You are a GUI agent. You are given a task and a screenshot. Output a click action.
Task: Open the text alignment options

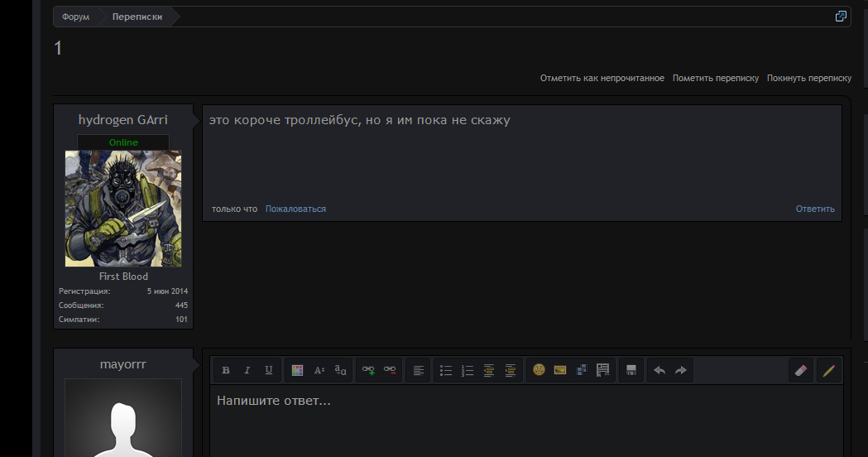point(419,370)
